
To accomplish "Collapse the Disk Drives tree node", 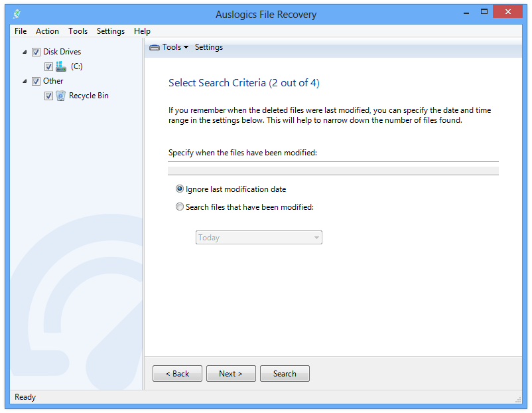I will coord(25,51).
